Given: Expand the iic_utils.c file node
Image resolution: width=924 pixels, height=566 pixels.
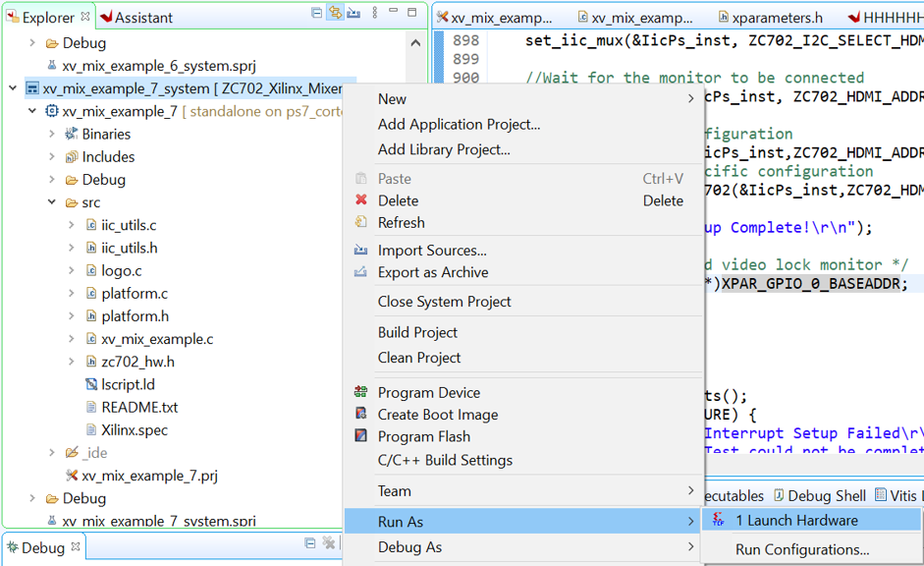Looking at the screenshot, I should click(72, 225).
